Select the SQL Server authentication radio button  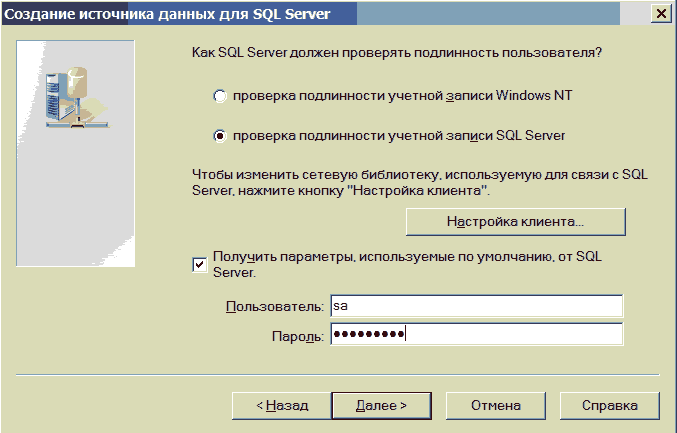[220, 135]
